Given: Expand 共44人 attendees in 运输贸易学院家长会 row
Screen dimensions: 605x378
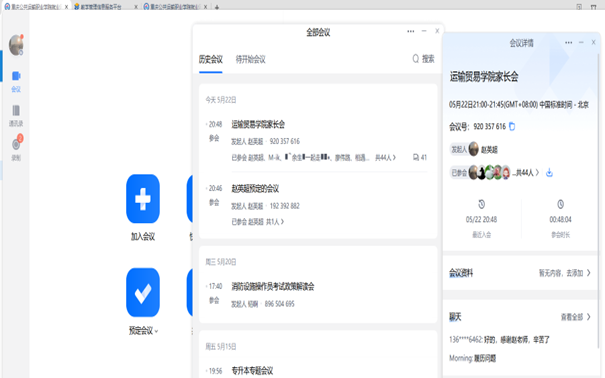Looking at the screenshot, I should [385, 157].
